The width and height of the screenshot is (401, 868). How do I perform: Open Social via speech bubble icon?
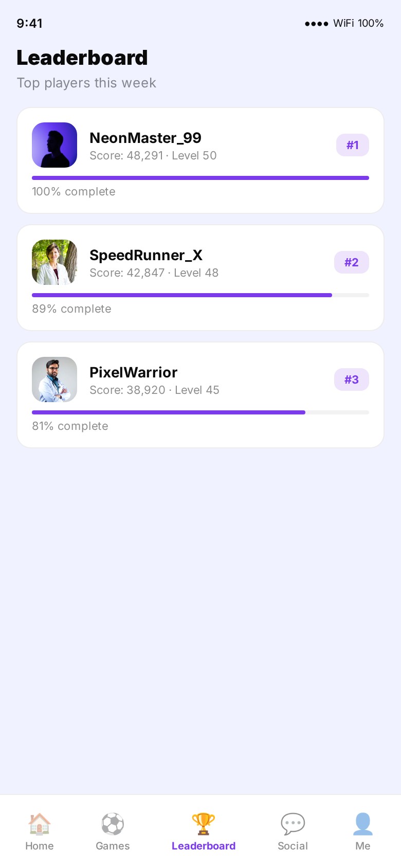[293, 824]
